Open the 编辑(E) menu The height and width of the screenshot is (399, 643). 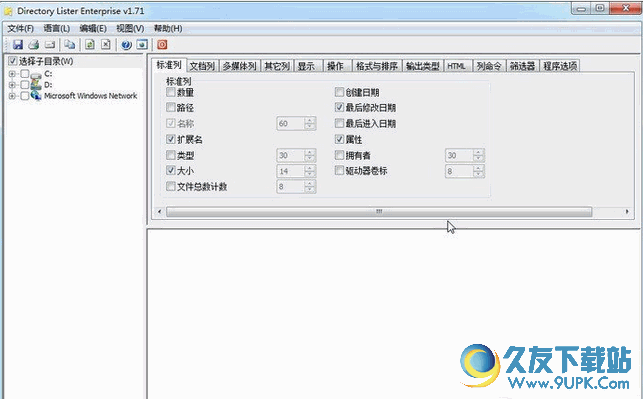93,28
